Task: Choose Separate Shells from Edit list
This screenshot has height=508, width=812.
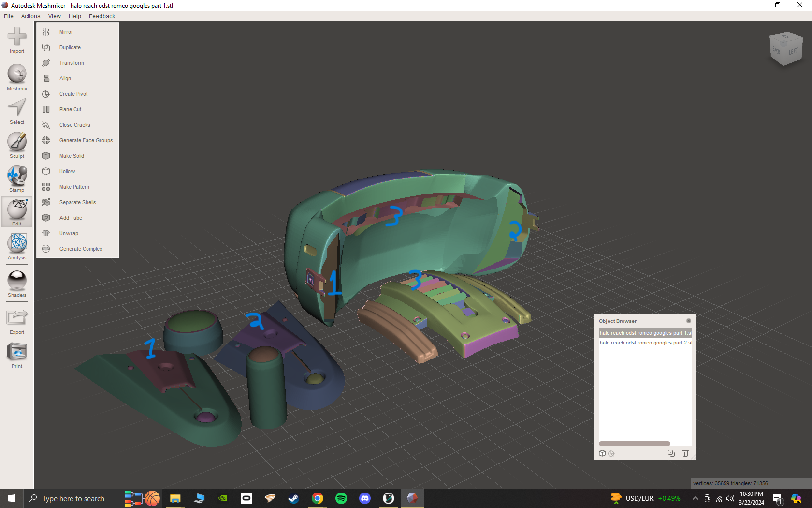Action: (77, 202)
